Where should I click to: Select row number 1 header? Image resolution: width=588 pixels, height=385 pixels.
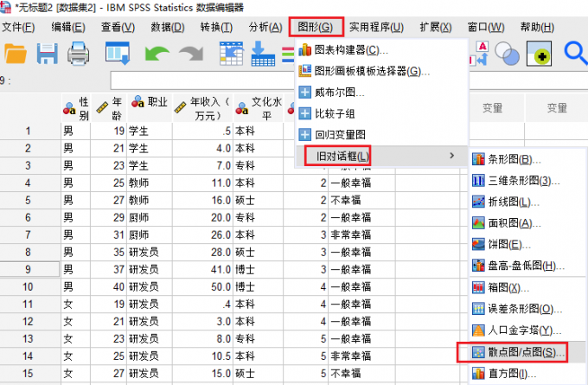30,131
